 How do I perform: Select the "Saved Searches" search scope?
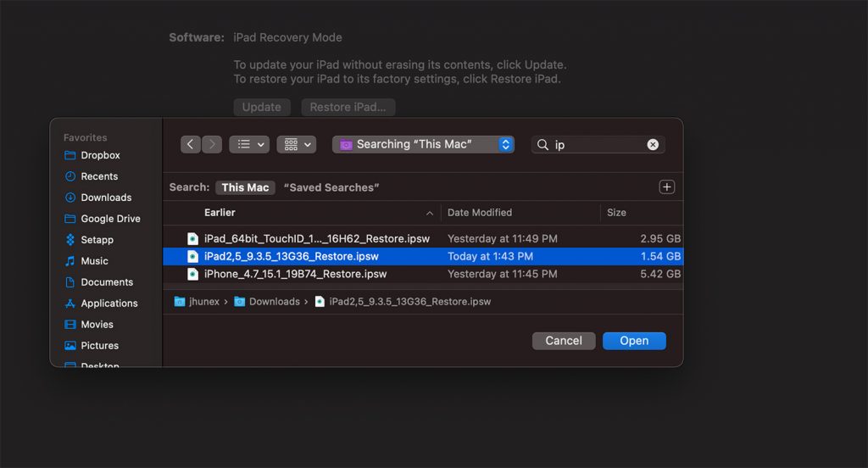click(x=331, y=187)
